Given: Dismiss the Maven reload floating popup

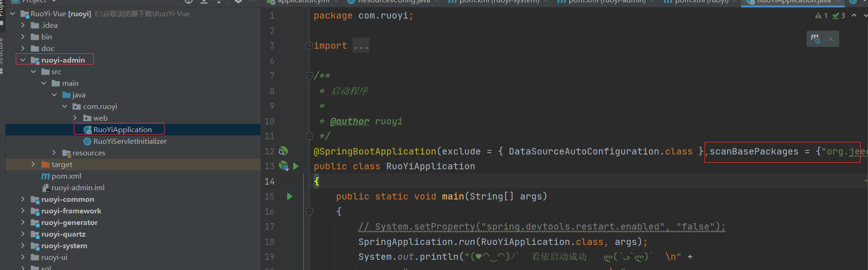Looking at the screenshot, I should click(x=831, y=39).
